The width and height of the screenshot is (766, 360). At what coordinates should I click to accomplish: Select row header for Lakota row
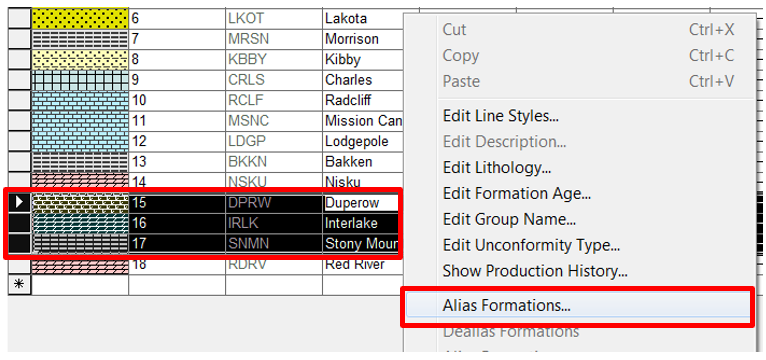pyautogui.click(x=20, y=19)
